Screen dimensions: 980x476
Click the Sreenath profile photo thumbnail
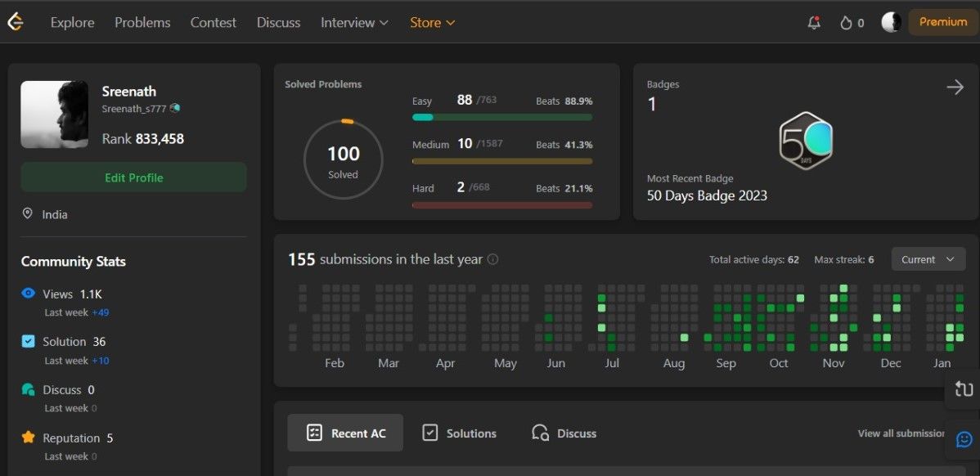54,115
